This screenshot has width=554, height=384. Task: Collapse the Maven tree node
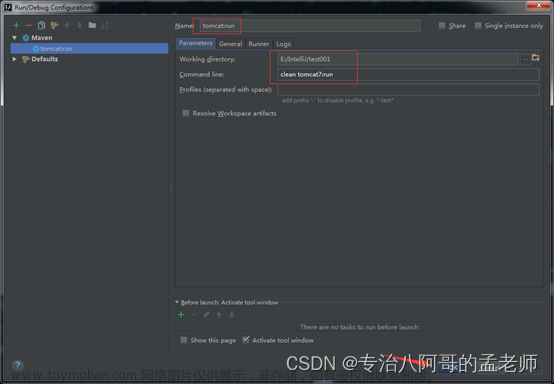14,38
